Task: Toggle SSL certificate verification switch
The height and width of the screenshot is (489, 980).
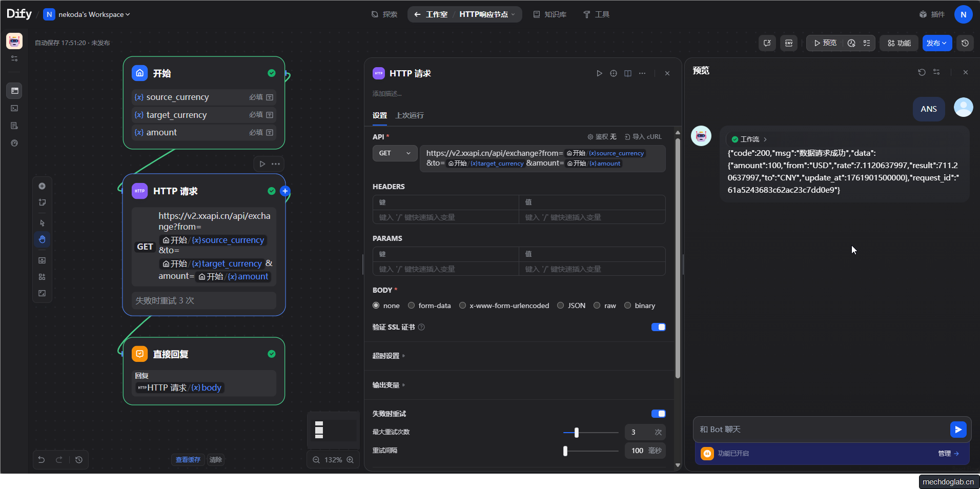Action: click(x=658, y=327)
